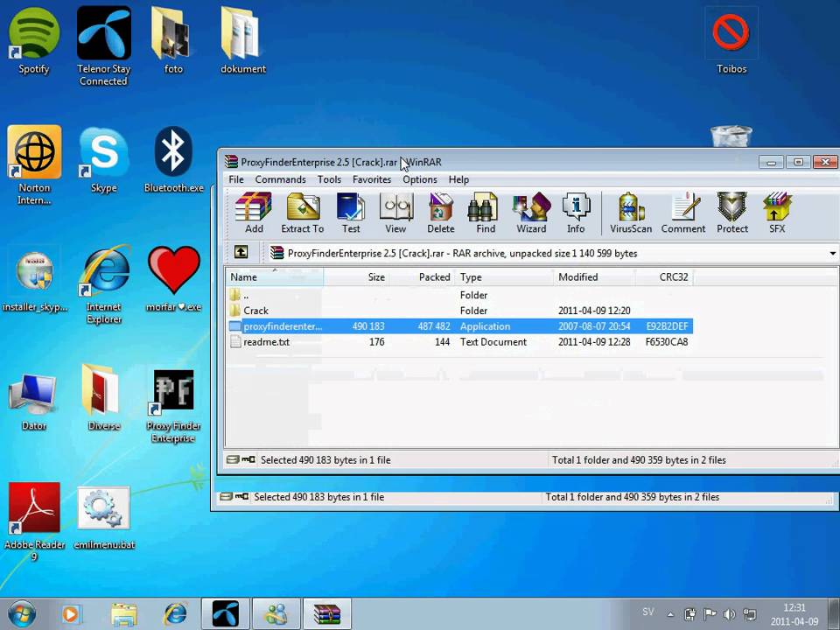
Task: Launch the Wizard tool
Action: click(x=531, y=213)
